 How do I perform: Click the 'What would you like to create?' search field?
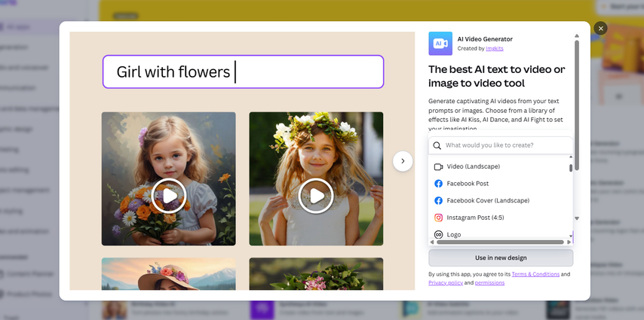coord(501,145)
